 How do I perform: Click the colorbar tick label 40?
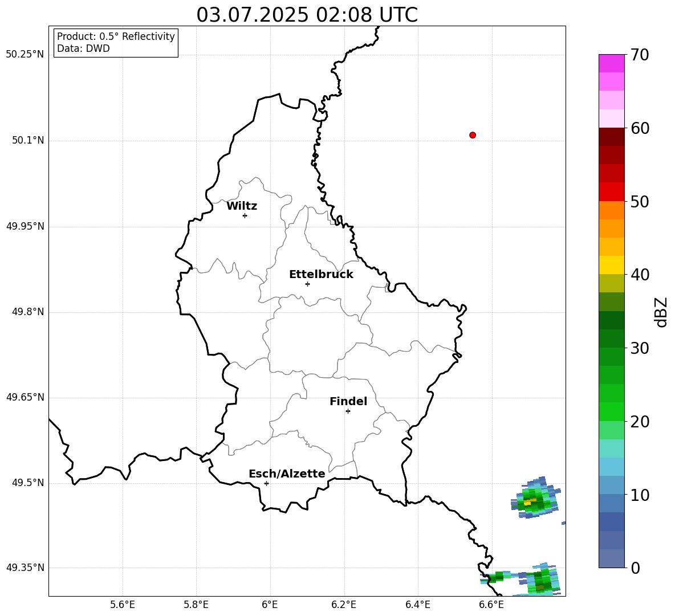640,275
